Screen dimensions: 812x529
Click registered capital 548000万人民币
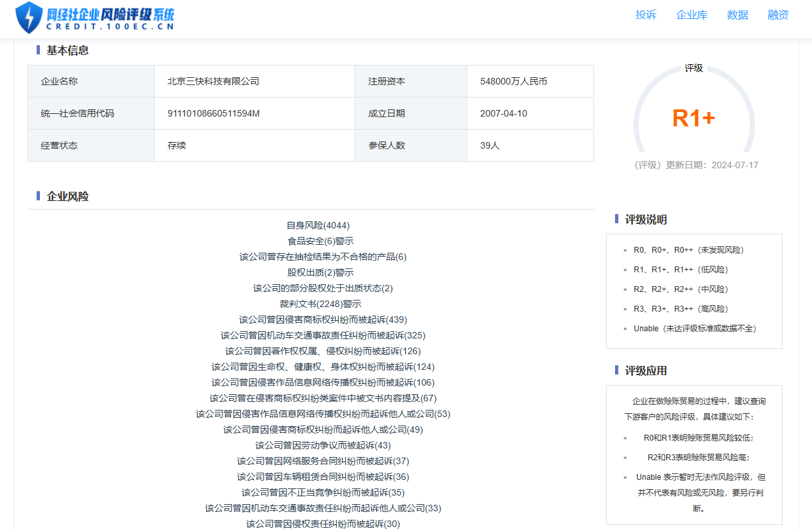tap(514, 81)
